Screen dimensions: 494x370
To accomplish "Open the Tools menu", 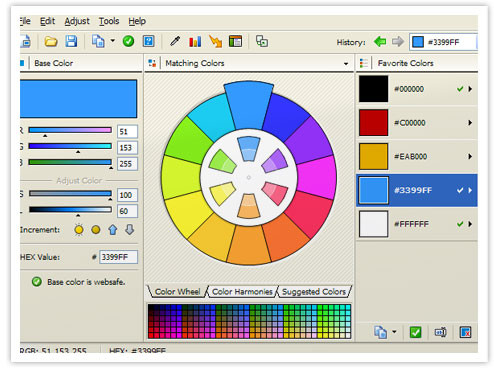I will point(109,21).
